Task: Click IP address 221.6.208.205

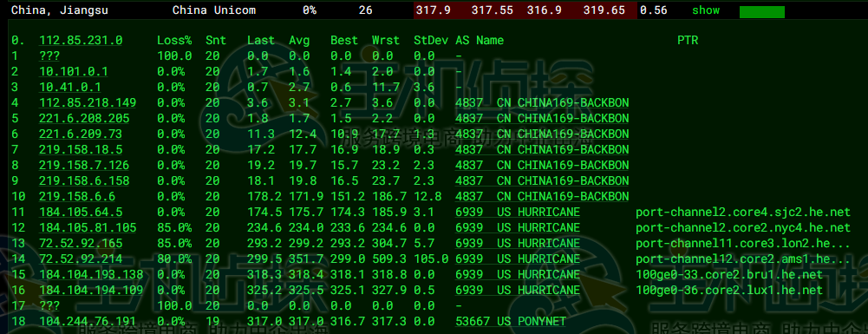Action: coord(84,119)
